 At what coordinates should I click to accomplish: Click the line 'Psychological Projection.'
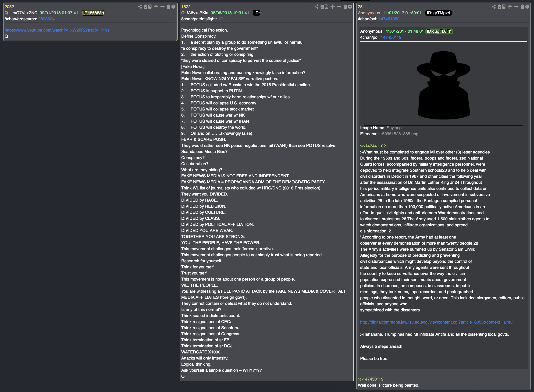click(204, 30)
